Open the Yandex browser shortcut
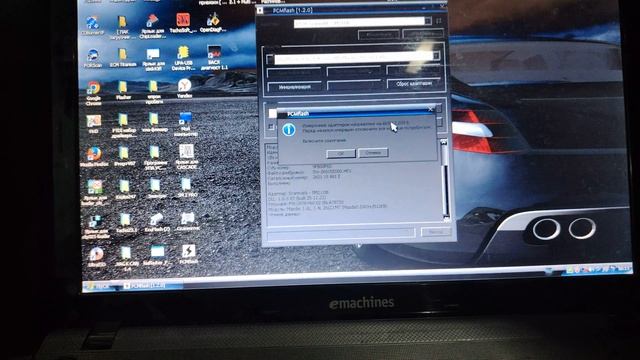The width and height of the screenshot is (640, 360). click(x=184, y=89)
